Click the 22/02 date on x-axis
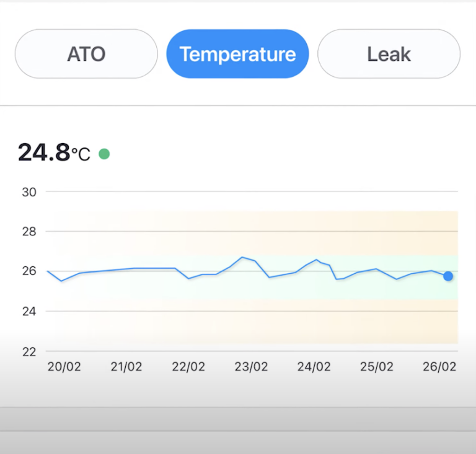 tap(189, 367)
